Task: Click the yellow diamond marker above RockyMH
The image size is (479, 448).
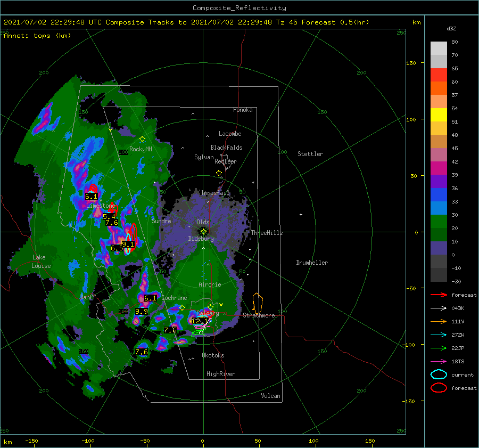Action: (x=142, y=139)
